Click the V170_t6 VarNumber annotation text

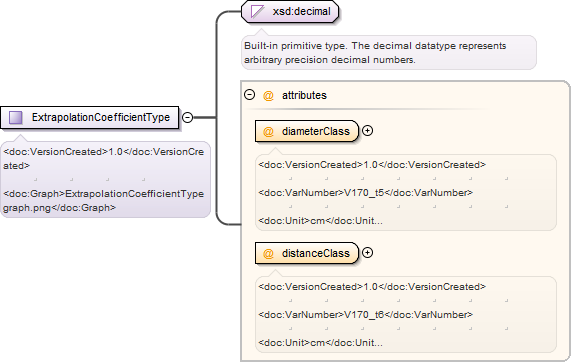coord(366,314)
